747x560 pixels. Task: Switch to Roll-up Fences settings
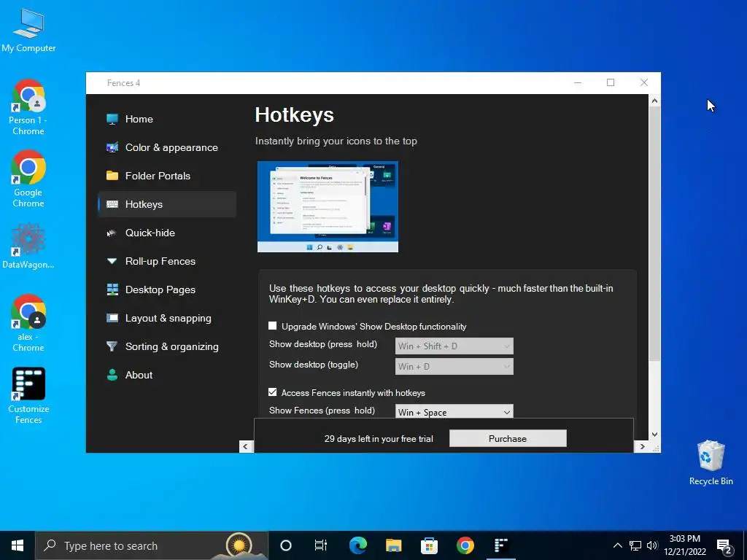pos(167,261)
